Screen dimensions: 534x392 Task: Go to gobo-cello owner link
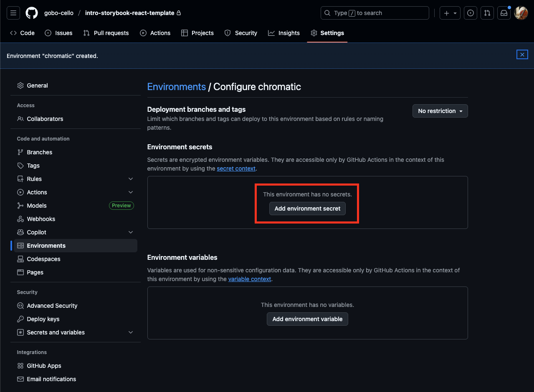[59, 13]
